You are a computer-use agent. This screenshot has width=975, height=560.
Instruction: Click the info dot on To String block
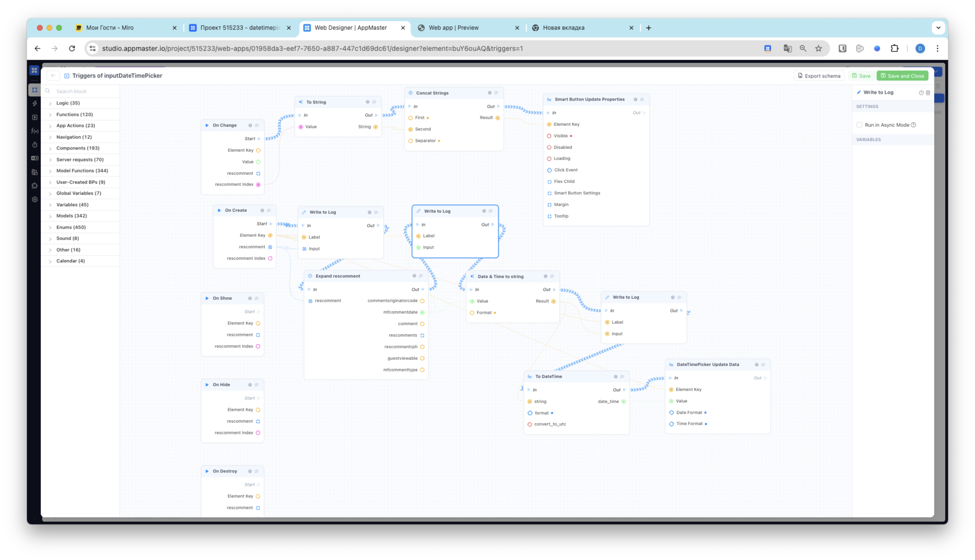pos(368,102)
